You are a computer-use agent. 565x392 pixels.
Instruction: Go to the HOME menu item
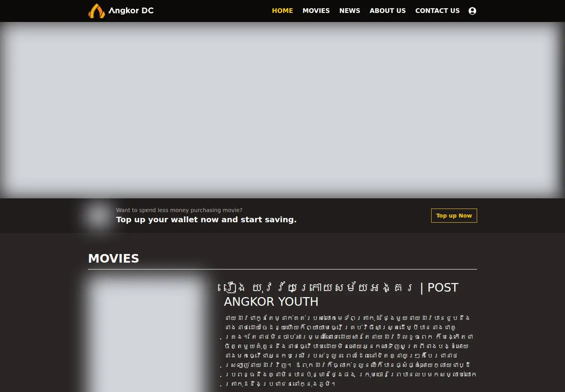point(282,11)
